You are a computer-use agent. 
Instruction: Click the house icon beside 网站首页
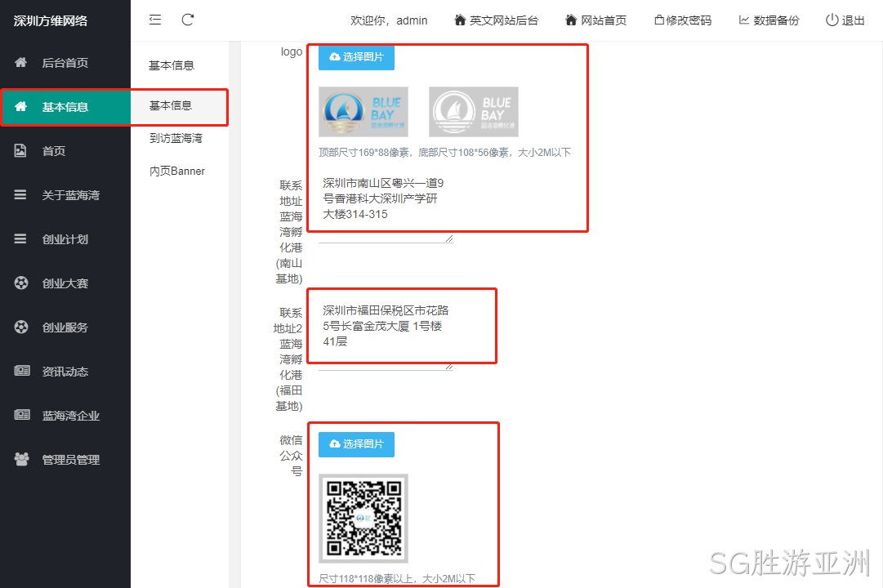[571, 20]
